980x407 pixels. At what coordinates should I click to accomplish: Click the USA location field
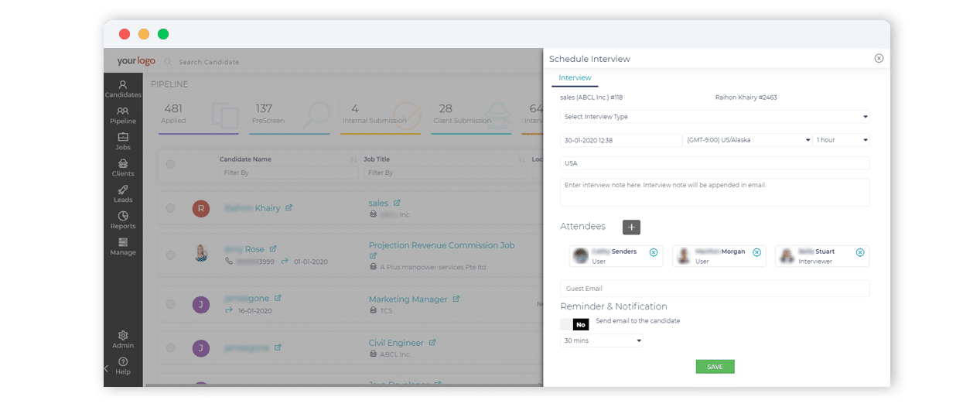(715, 163)
